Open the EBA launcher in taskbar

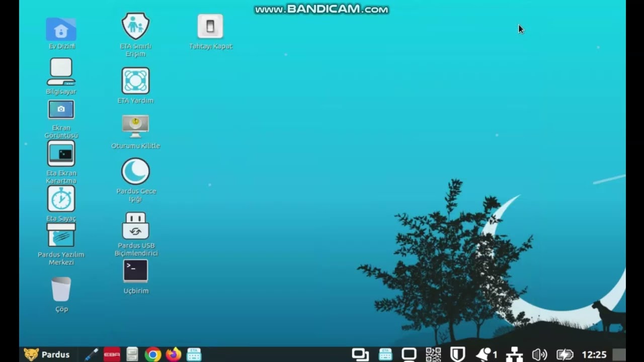point(112,354)
